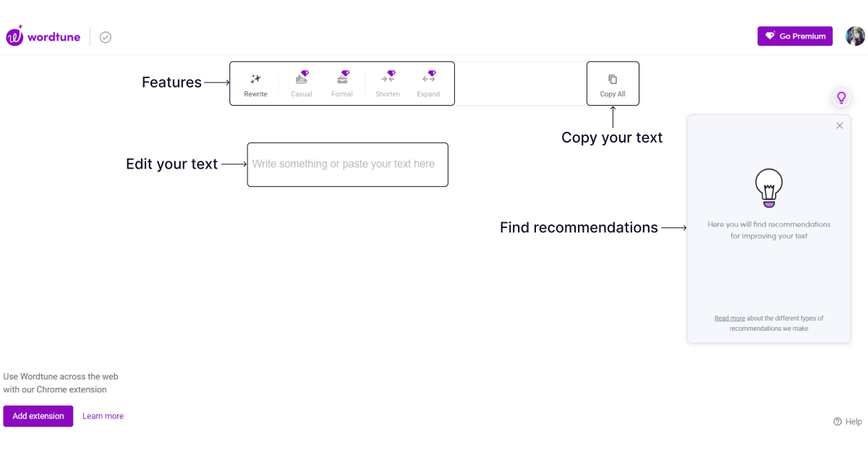Open the Wordtune logo home link
Image resolution: width=868 pixels, height=456 pixels.
tap(45, 36)
